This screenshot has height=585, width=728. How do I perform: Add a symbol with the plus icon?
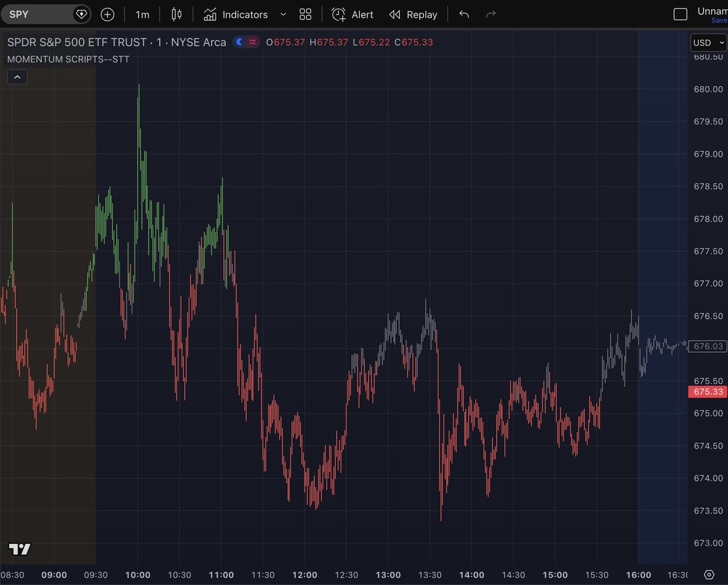click(107, 14)
